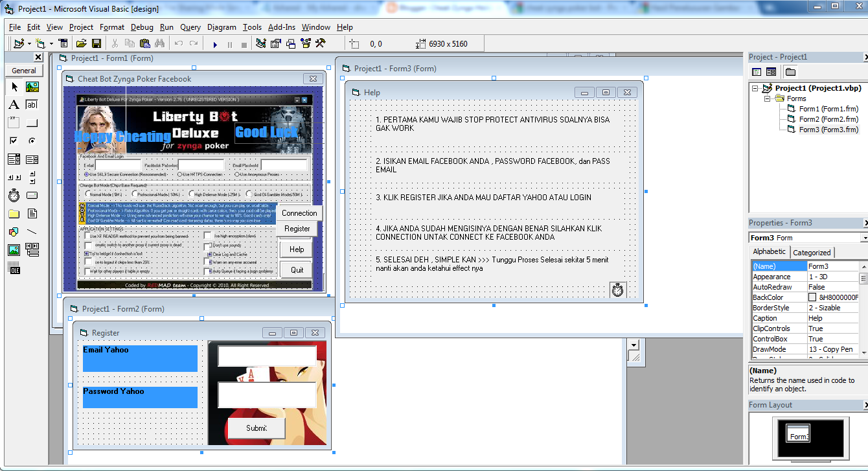Open the Format menu
Viewport: 868px width, 471px height.
coord(112,27)
